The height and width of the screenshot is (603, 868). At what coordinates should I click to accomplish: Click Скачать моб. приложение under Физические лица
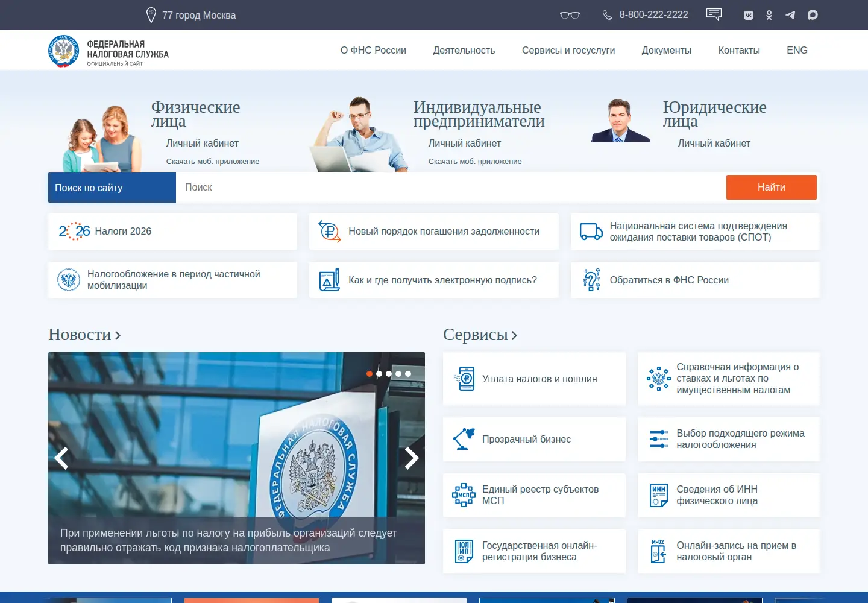point(213,162)
